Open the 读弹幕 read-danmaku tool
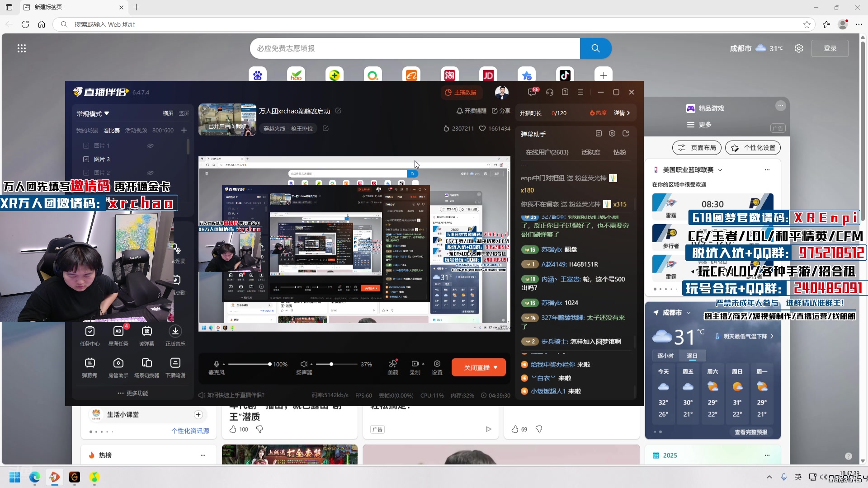Viewport: 868px width, 488px height. (x=146, y=332)
